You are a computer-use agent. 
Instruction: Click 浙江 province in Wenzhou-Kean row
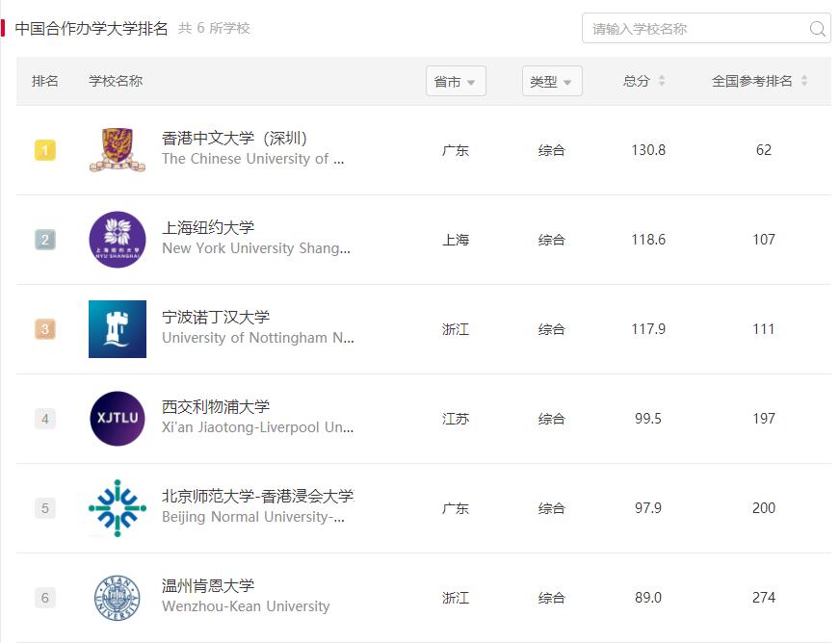[x=456, y=598]
